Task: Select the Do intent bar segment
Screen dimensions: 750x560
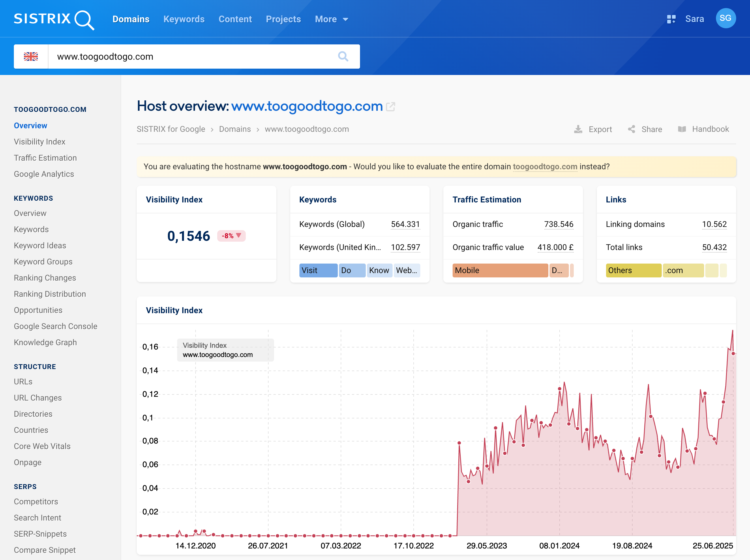Action: click(x=352, y=270)
